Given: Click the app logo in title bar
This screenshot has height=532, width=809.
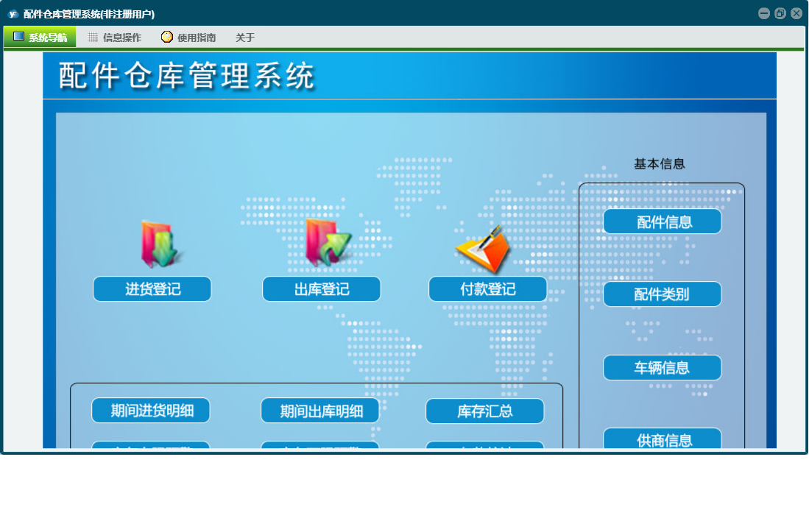Looking at the screenshot, I should pyautogui.click(x=13, y=14).
